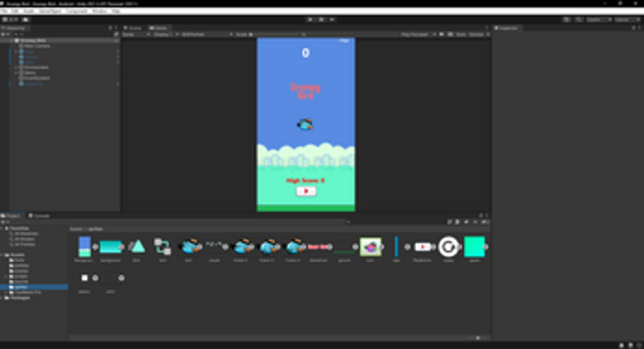Screen dimensions: 644x349
Task: Lock the Inspector panel
Action: [633, 28]
